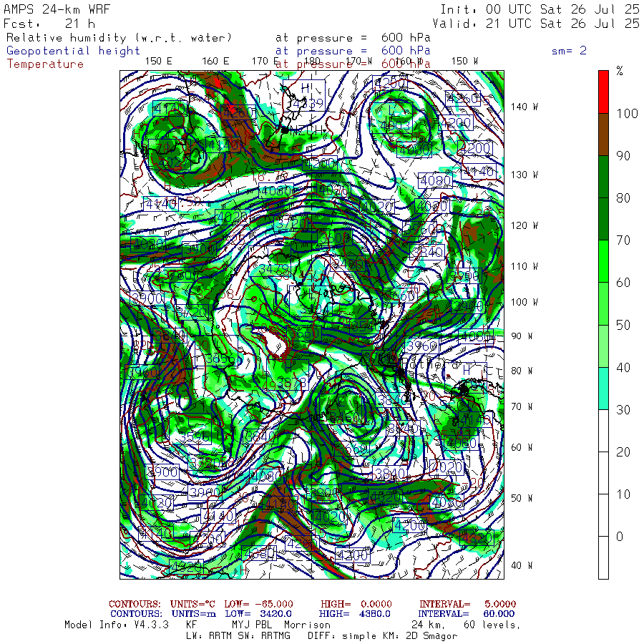
Task: Select the bright green 60-70% legend segment
Action: (603, 261)
